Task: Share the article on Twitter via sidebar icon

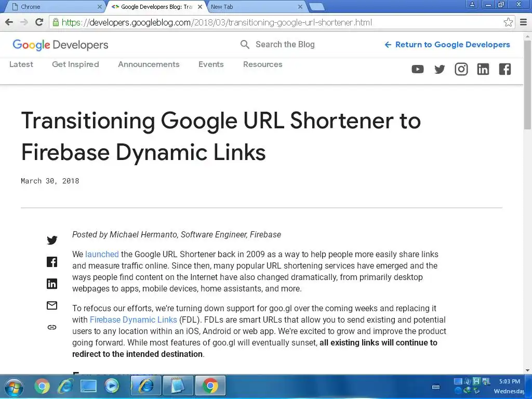Action: click(x=52, y=240)
